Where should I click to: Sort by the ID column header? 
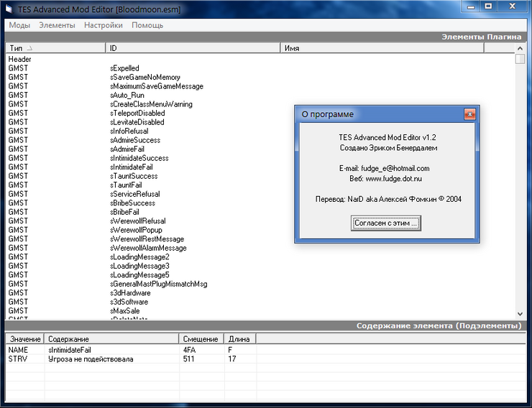[x=193, y=48]
